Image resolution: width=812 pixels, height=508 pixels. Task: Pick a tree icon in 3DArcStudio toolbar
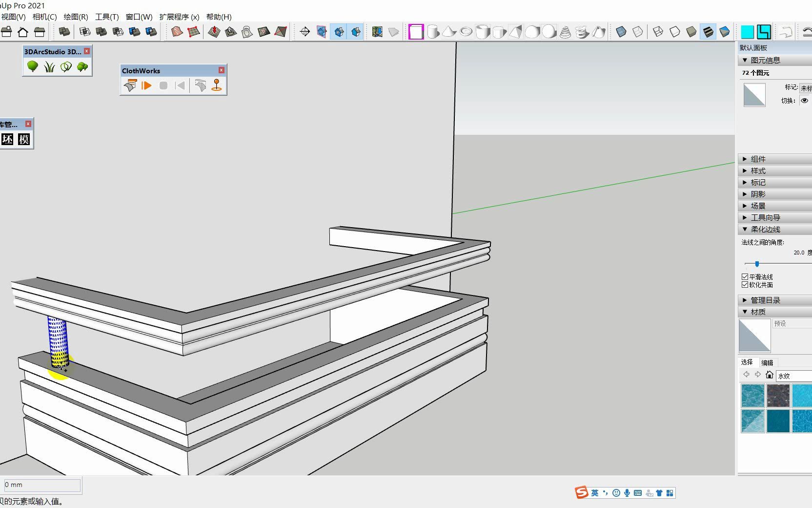(32, 67)
